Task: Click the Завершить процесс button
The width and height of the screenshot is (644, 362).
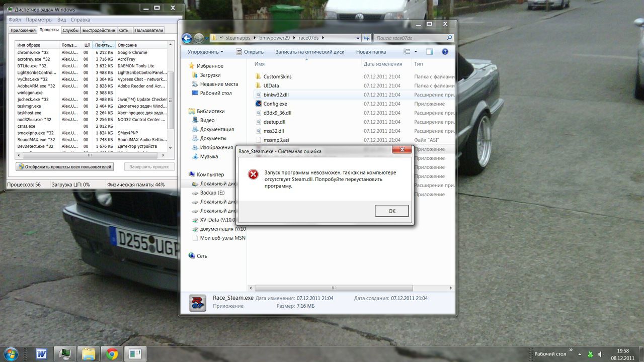Action: pyautogui.click(x=149, y=166)
